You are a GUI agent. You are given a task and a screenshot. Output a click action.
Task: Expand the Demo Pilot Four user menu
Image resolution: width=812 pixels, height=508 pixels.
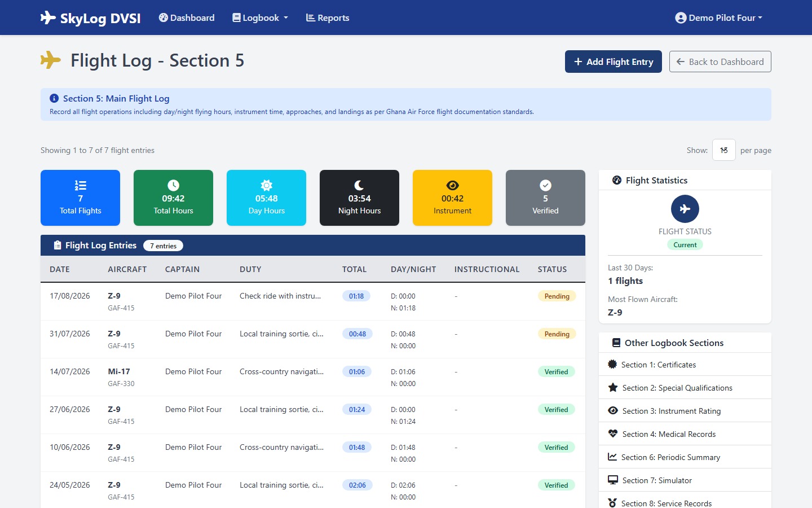718,18
